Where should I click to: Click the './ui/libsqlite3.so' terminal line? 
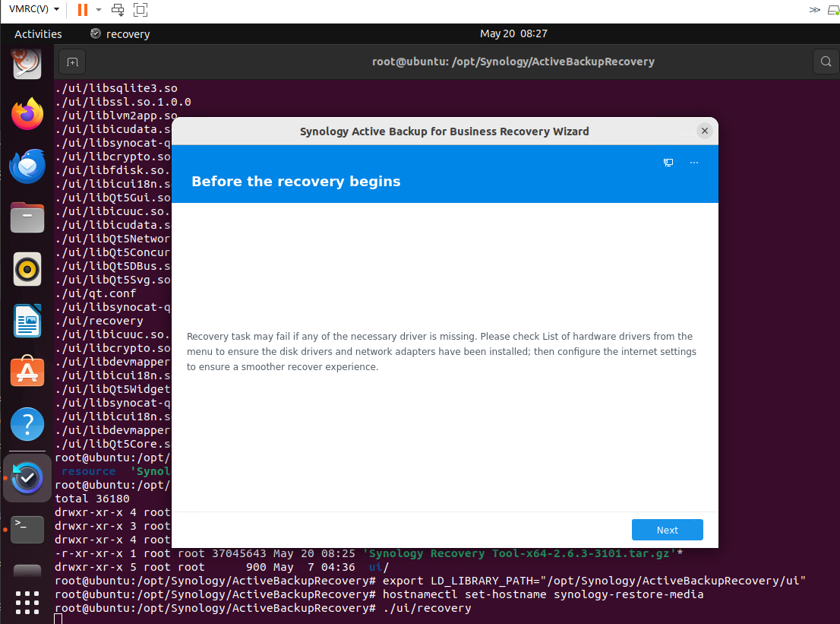point(115,88)
